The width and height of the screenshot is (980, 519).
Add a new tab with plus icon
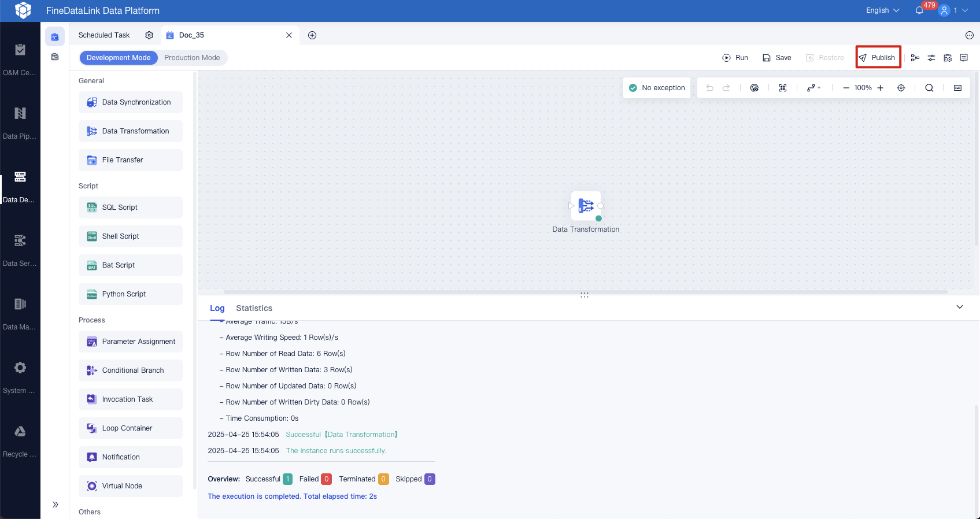(312, 35)
